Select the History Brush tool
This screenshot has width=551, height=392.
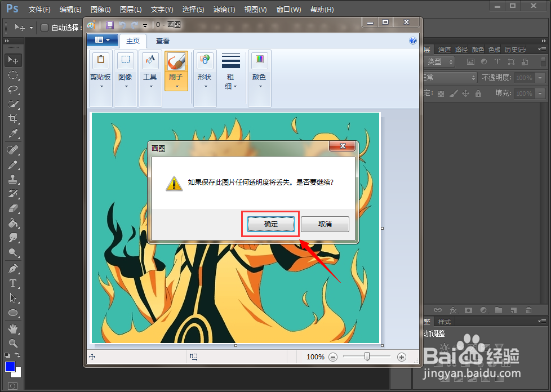(x=13, y=194)
